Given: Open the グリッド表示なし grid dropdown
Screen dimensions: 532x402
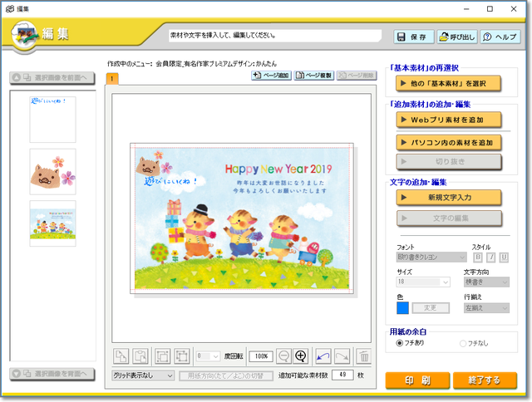Looking at the screenshot, I should [143, 375].
